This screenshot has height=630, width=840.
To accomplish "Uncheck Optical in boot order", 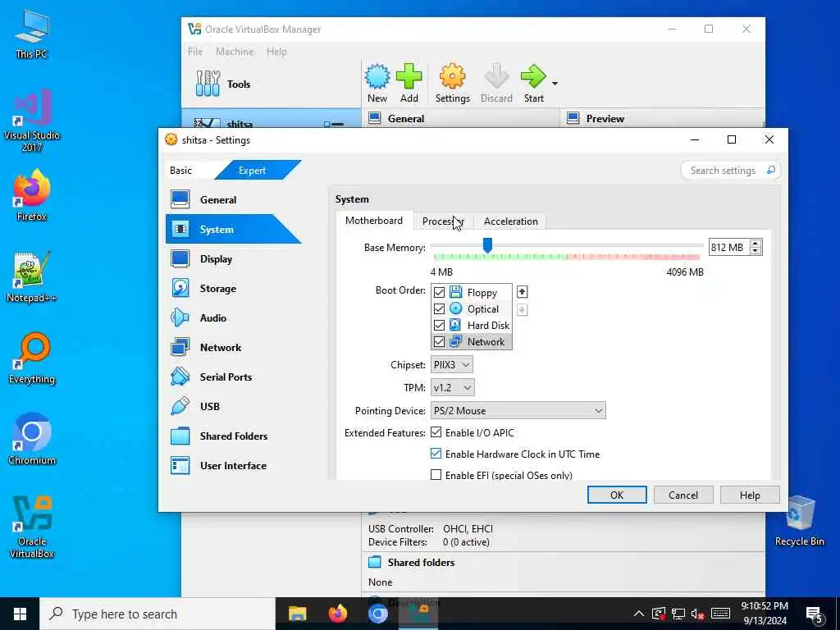I will (x=440, y=309).
